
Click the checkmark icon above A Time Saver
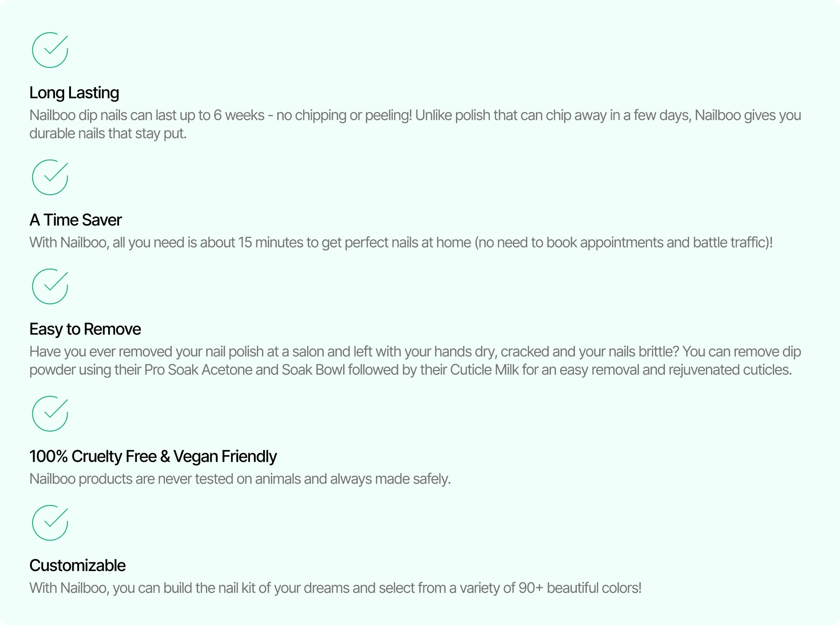50,177
